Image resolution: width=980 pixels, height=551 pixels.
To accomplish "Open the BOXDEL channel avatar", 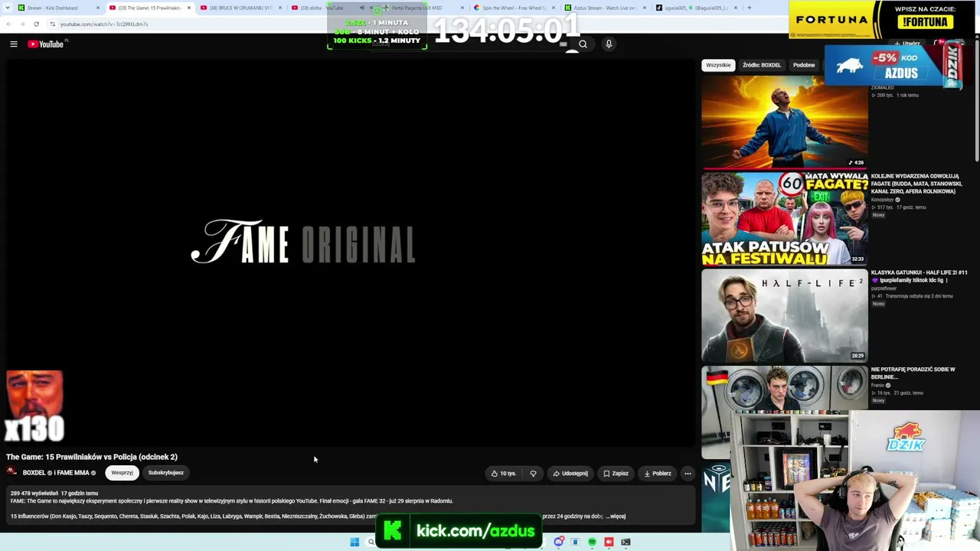I will (x=12, y=472).
